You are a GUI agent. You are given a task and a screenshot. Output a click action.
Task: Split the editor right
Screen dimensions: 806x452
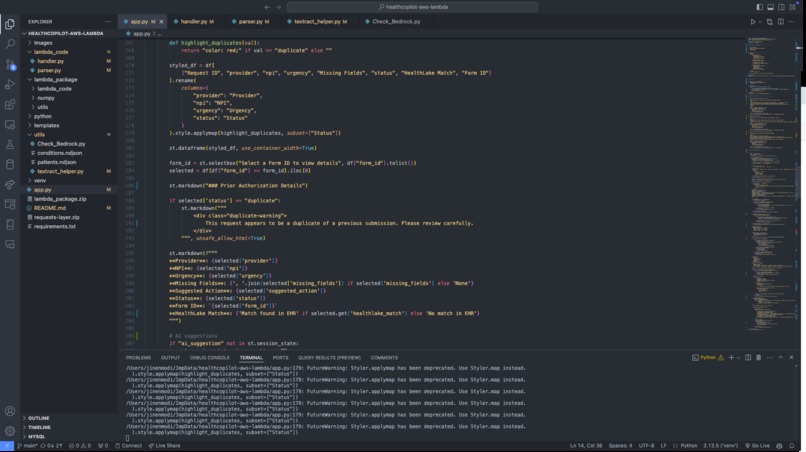pyautogui.click(x=781, y=22)
